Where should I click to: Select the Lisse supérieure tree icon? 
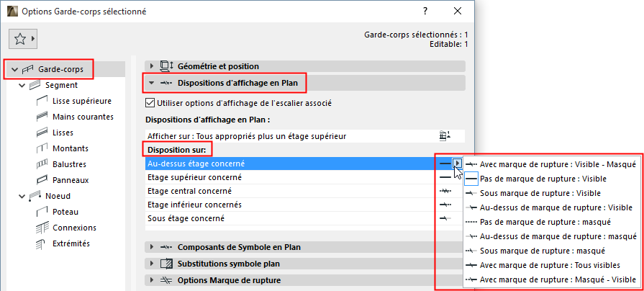click(x=41, y=101)
